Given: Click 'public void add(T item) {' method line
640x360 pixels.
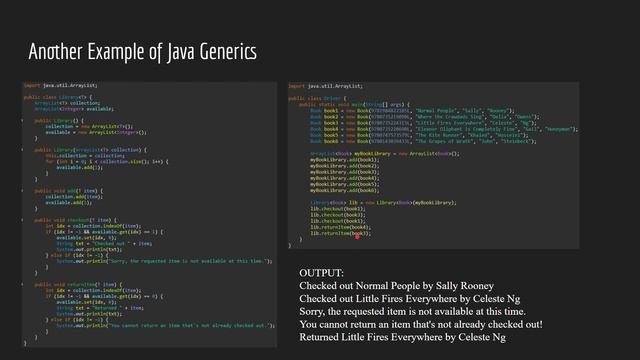Looking at the screenshot, I should coord(69,191).
